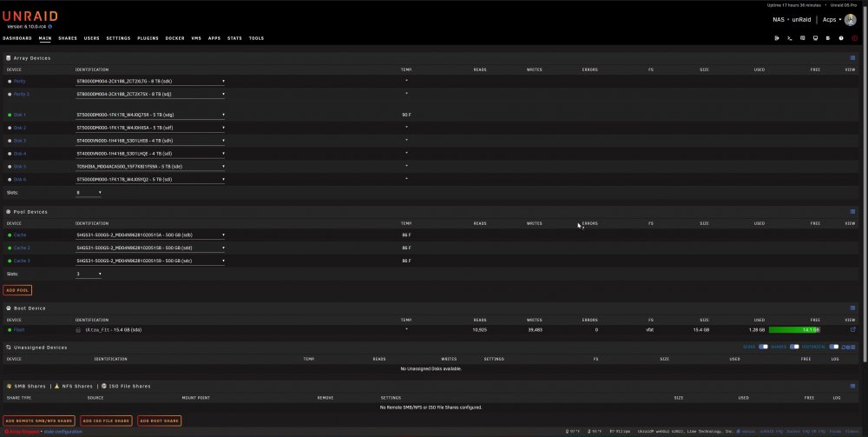This screenshot has height=437, width=868.
Task: Open the Disk 2 device link
Action: 20,128
